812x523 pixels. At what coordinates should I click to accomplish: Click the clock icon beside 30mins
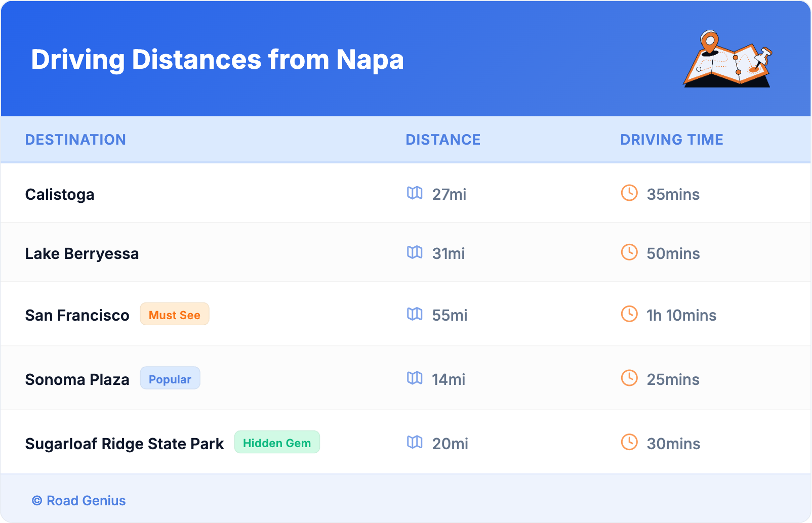[629, 443]
